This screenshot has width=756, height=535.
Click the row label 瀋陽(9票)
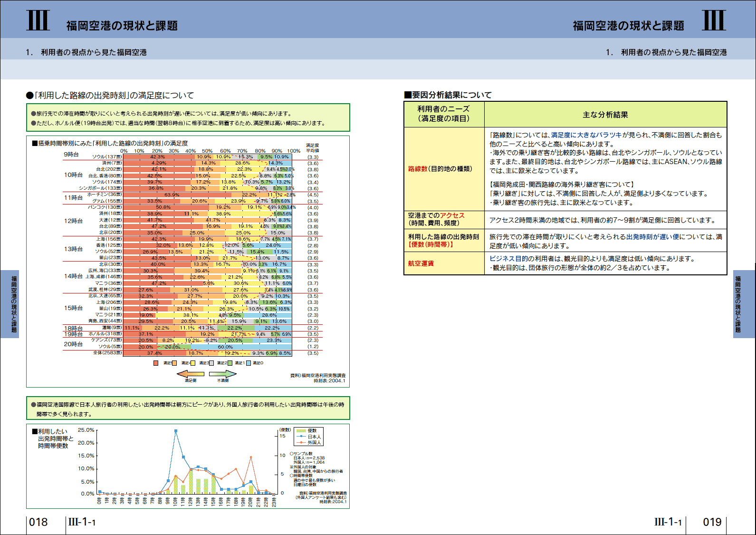click(112, 328)
